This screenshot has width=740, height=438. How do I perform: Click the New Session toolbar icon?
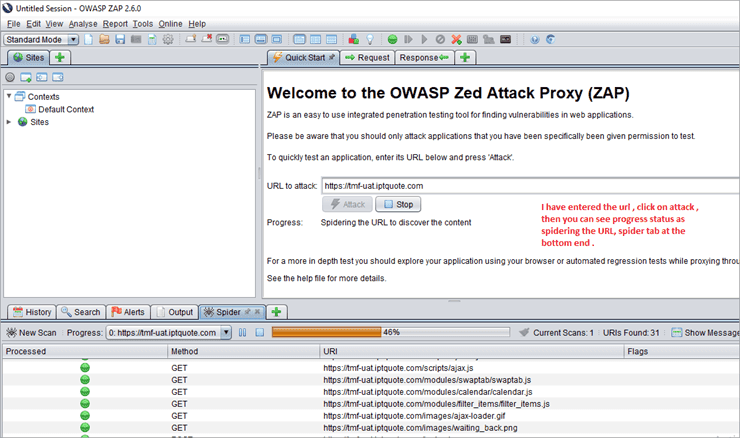pos(89,40)
